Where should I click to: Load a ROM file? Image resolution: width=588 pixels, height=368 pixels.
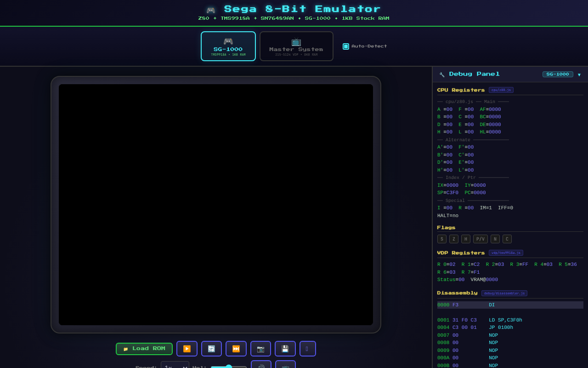144,349
